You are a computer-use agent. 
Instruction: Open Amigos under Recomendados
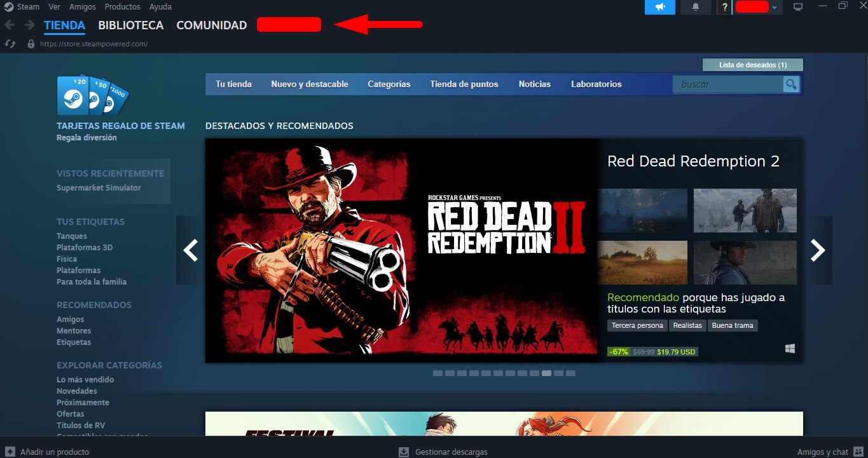click(x=70, y=320)
